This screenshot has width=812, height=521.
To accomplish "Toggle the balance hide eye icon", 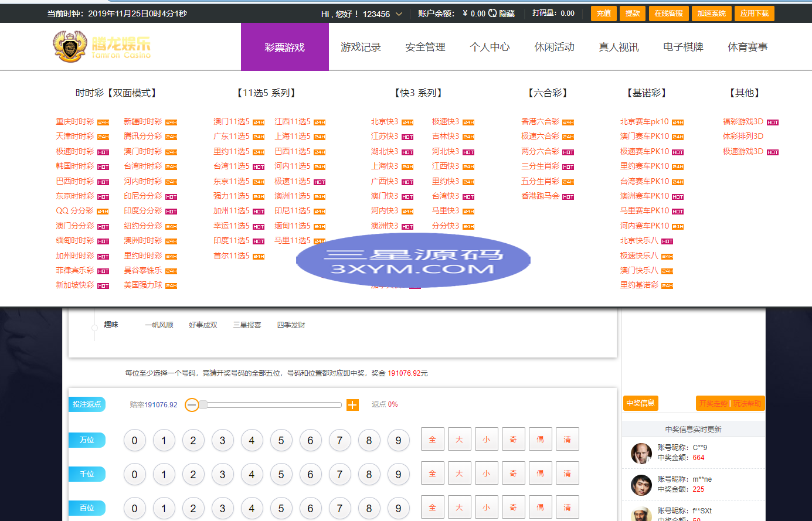I will click(492, 13).
